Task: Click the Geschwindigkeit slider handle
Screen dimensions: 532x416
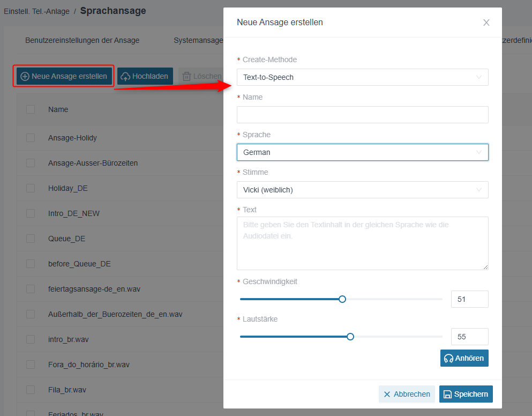Action: tap(342, 299)
